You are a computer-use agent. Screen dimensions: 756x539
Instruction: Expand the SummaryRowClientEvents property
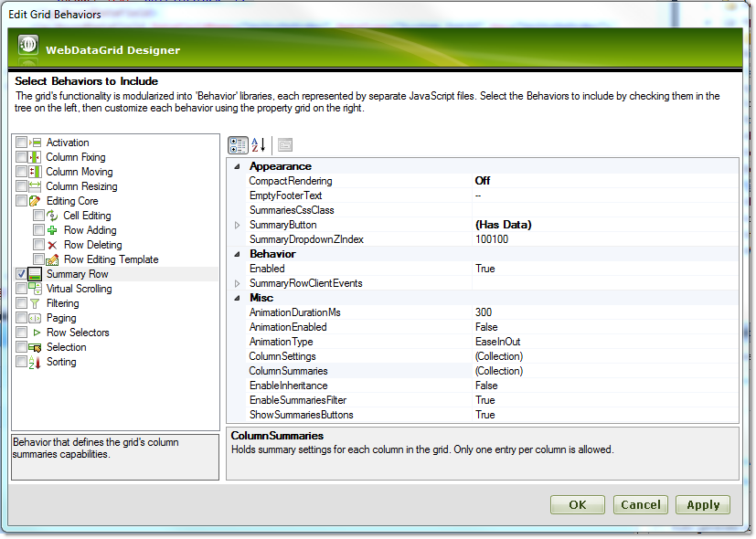pyautogui.click(x=238, y=283)
